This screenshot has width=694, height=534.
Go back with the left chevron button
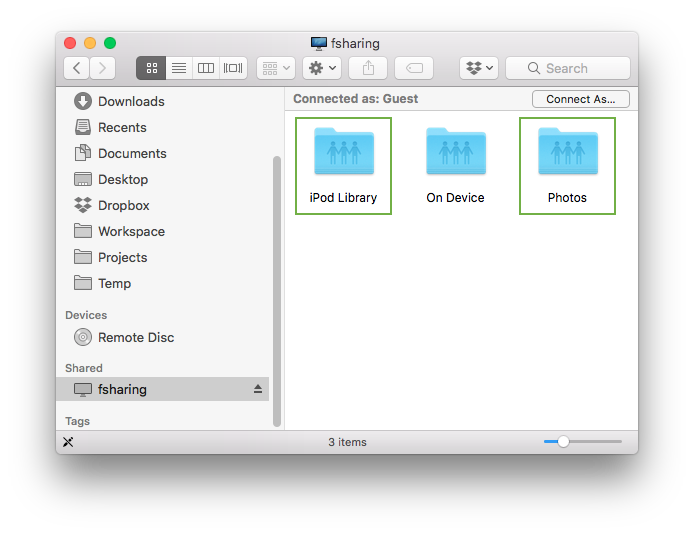tap(77, 68)
